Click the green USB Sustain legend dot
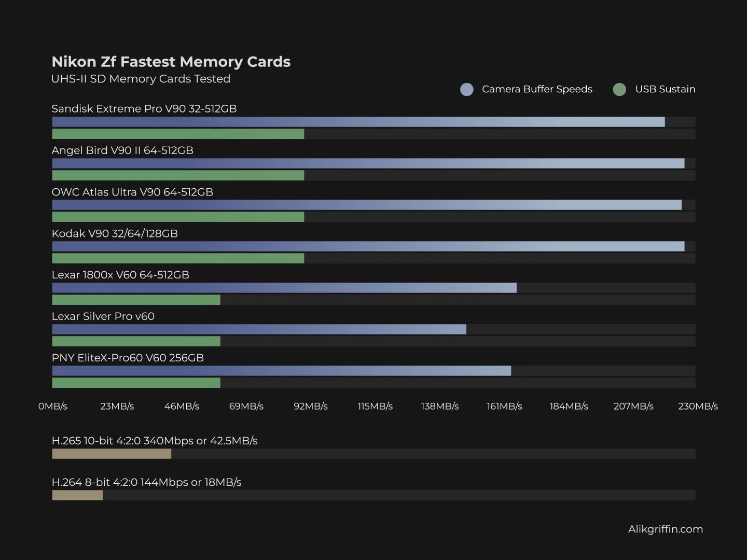Screen dimensions: 747x560 point(619,89)
